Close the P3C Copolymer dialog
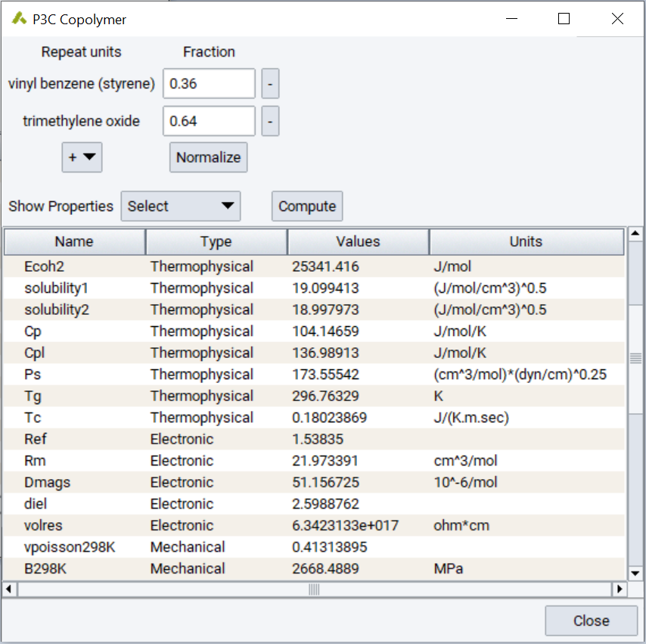 (x=591, y=620)
